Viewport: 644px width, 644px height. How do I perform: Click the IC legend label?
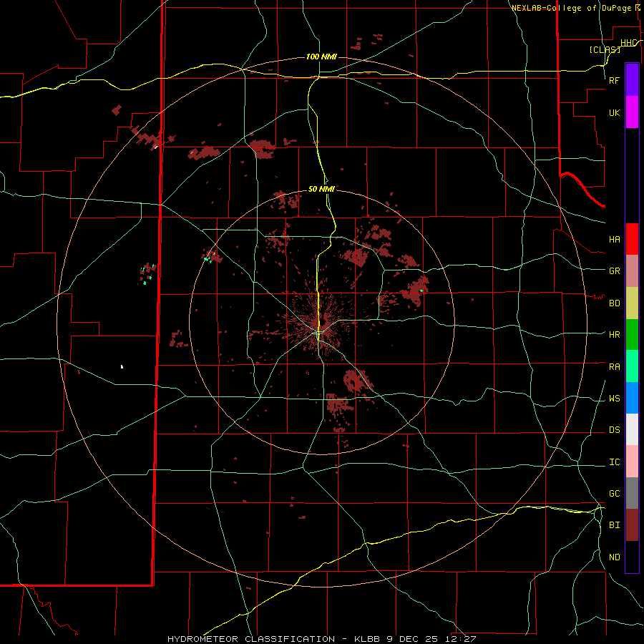coord(614,462)
